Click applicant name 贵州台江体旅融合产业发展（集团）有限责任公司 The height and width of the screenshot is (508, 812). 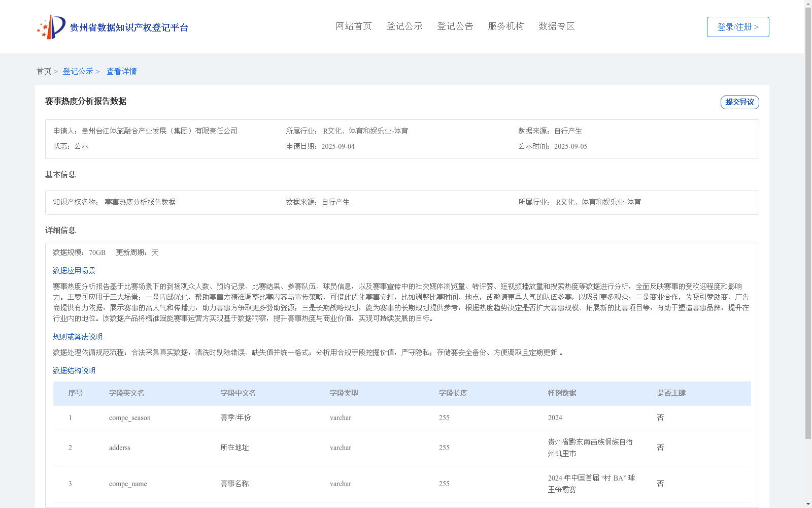(x=159, y=131)
